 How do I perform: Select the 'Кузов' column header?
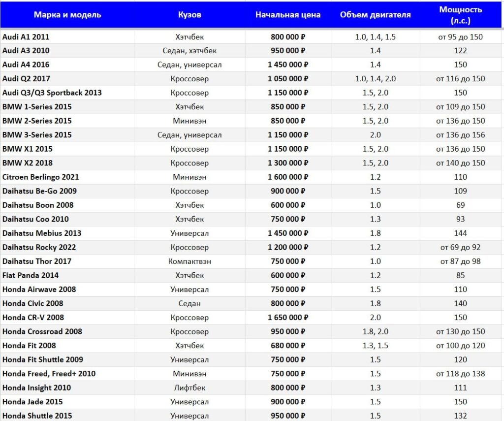point(189,15)
